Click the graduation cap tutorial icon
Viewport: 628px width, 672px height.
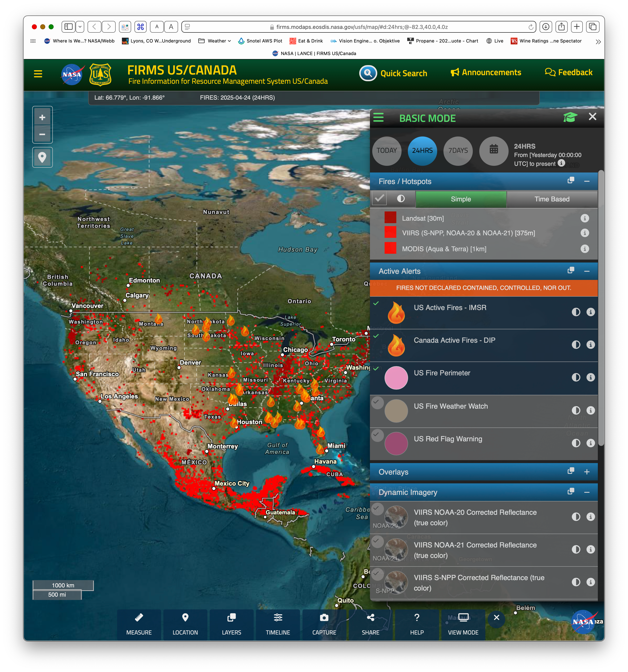570,117
